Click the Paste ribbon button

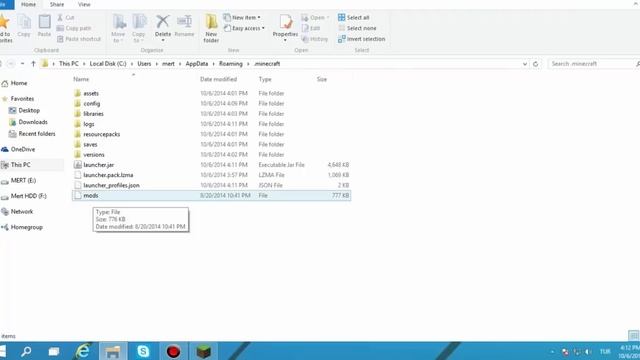point(44,26)
